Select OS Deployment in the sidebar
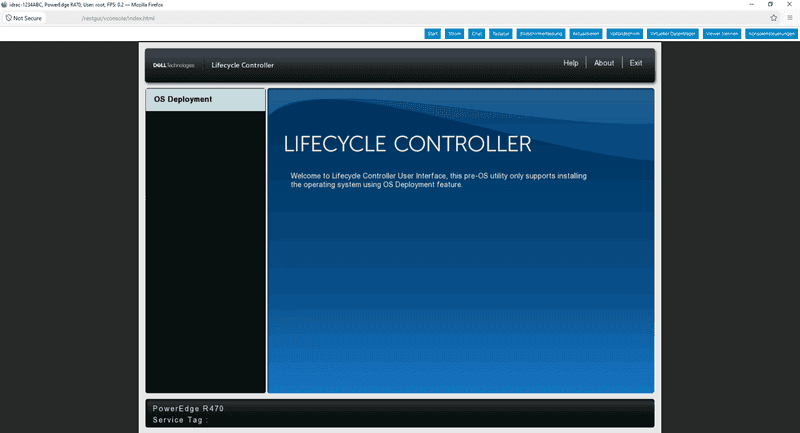This screenshot has height=433, width=800. (x=205, y=99)
